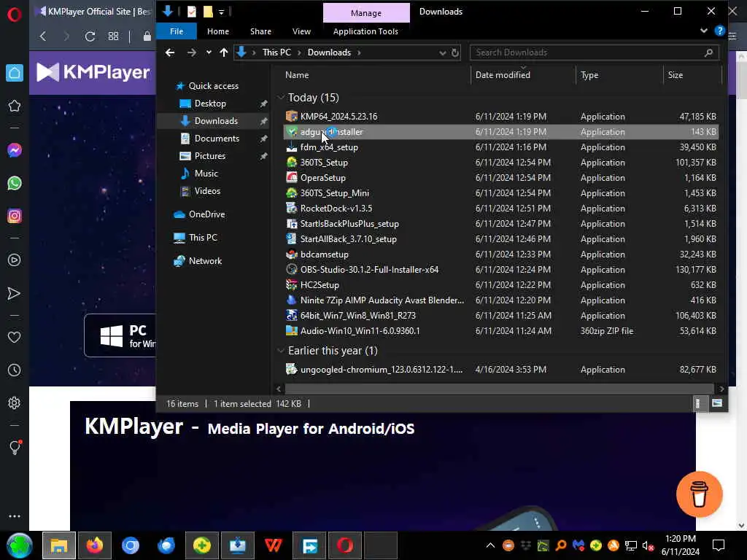747x560 pixels.
Task: Refresh the Downloads folder view
Action: [455, 52]
